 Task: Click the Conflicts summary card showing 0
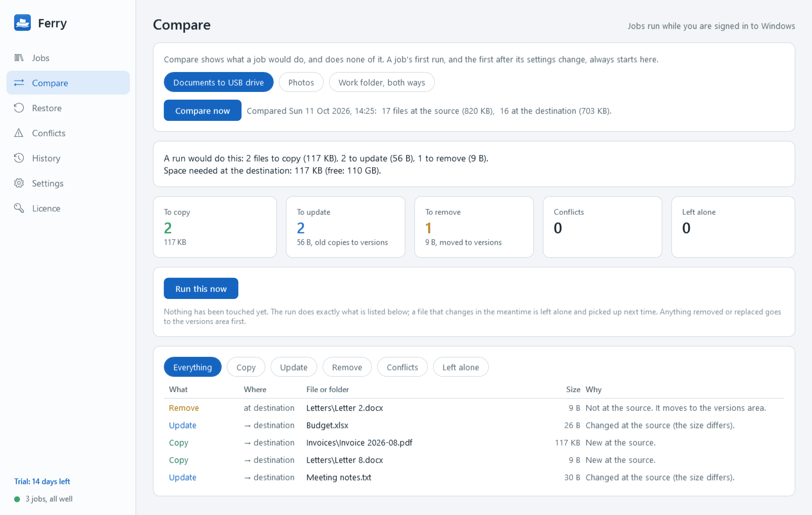click(x=602, y=227)
